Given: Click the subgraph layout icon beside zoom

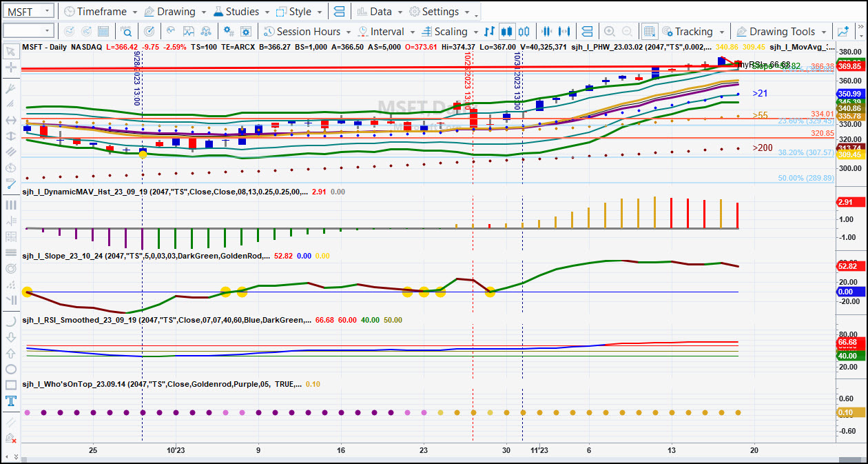Looking at the screenshot, I should (587, 32).
